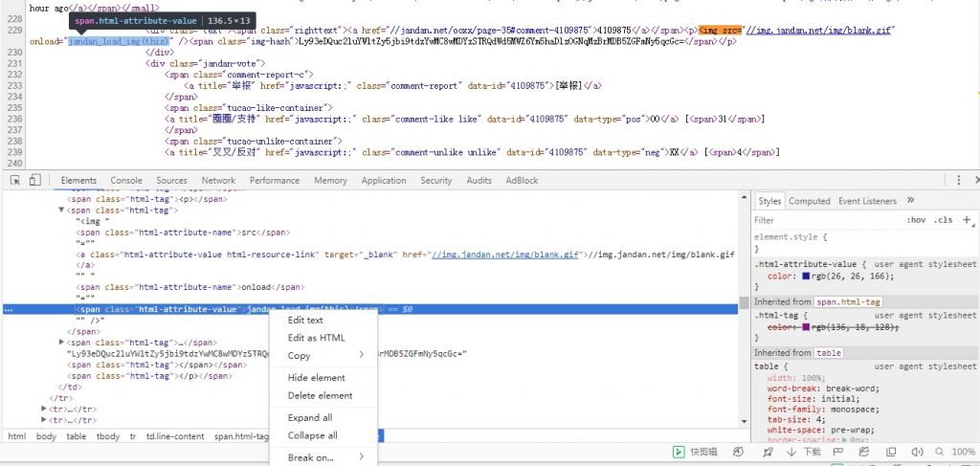Viewport: 980px width, 466px height.
Task: Toggle the :hov element state button
Action: (916, 220)
